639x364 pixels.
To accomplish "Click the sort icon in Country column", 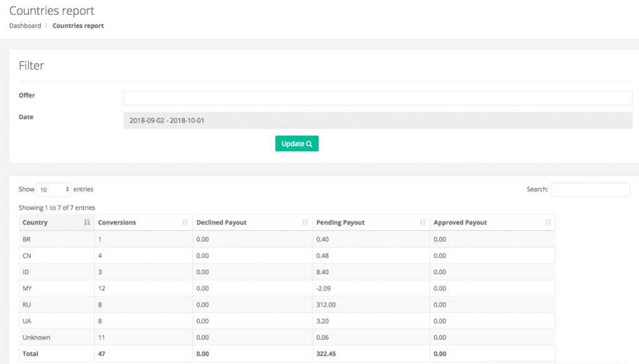I will [86, 223].
